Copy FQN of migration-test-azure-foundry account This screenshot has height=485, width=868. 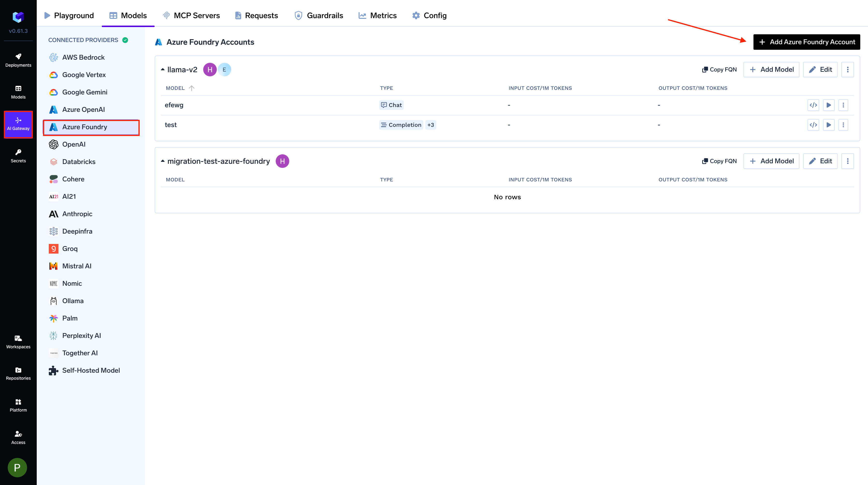click(719, 161)
